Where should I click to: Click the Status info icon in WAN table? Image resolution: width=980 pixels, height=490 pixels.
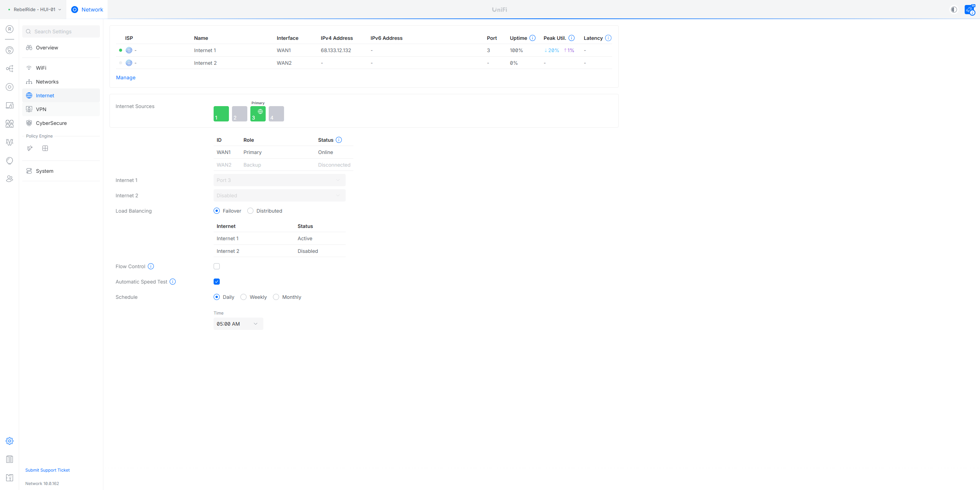pyautogui.click(x=339, y=140)
